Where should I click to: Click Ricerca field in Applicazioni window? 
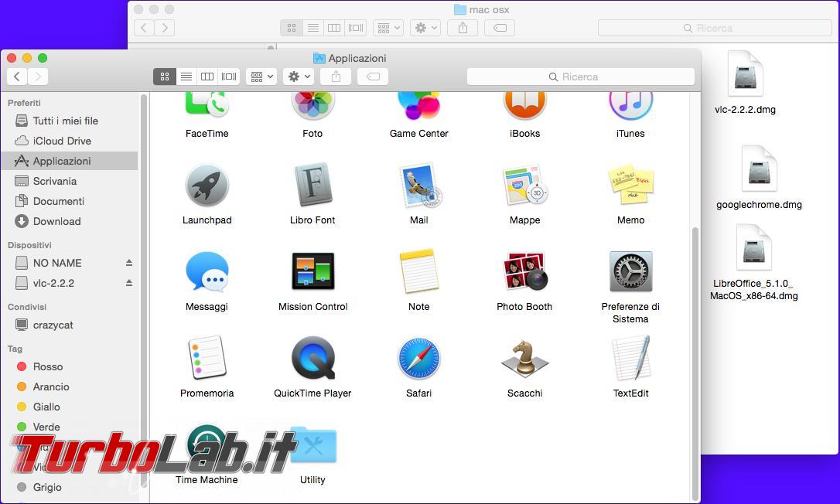581,77
